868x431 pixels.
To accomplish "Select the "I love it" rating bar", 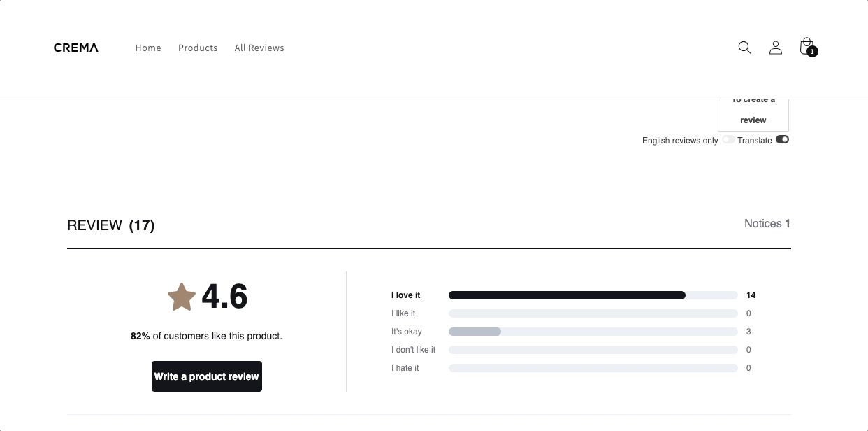I will tap(593, 295).
